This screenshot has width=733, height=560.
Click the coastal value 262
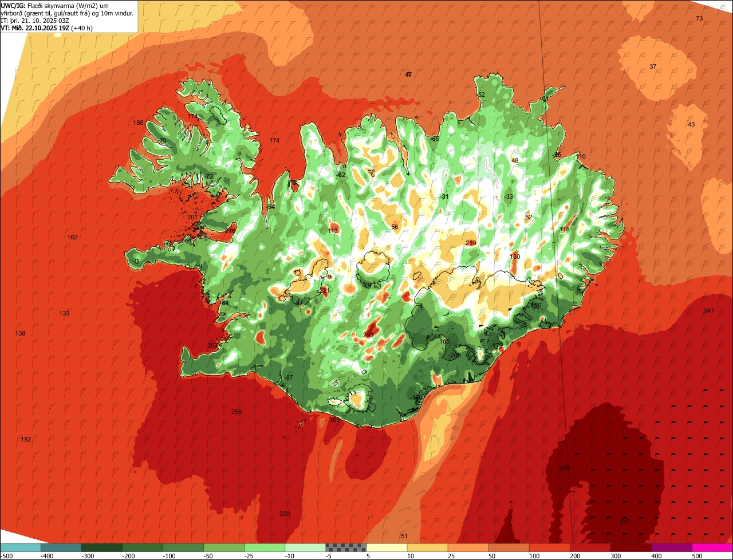tap(212, 345)
